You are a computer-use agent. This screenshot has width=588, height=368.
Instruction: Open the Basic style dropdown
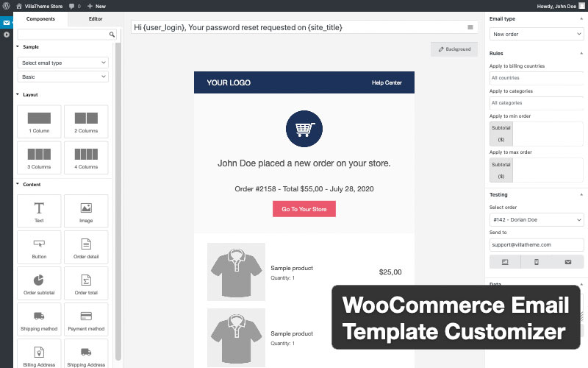(x=63, y=77)
